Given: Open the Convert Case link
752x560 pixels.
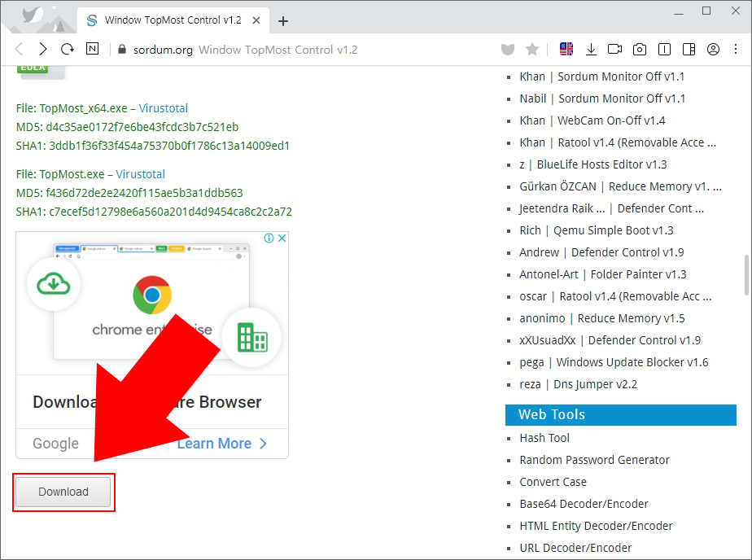Looking at the screenshot, I should click(x=553, y=482).
